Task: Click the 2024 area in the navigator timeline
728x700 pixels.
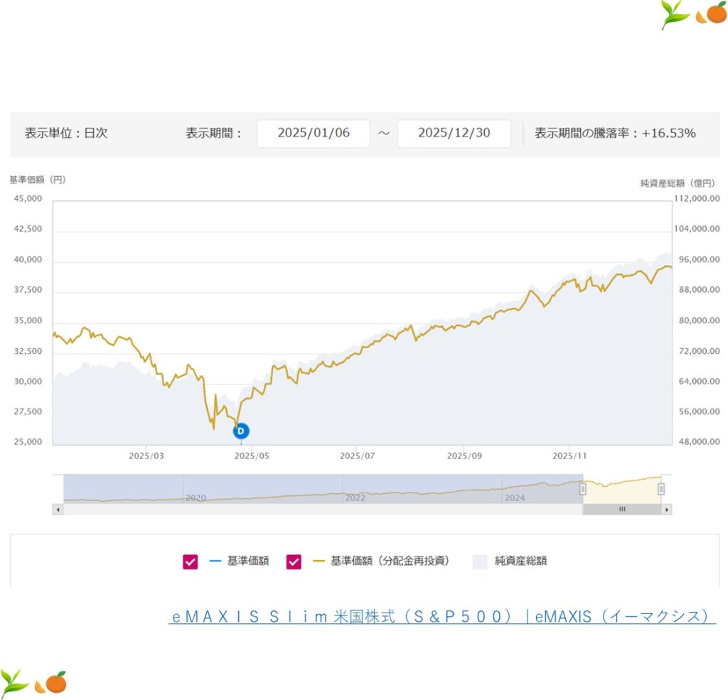Action: tap(514, 497)
